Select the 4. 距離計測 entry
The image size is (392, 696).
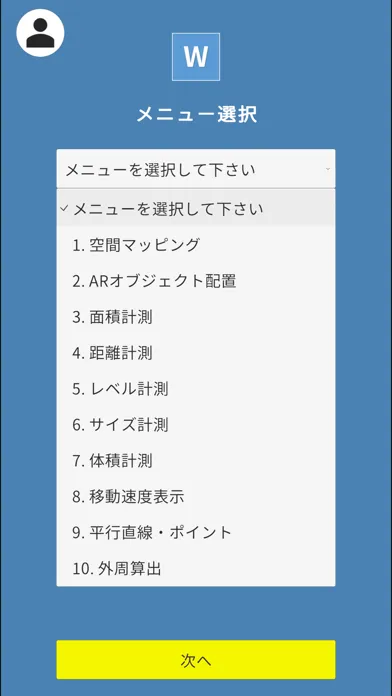click(x=196, y=353)
